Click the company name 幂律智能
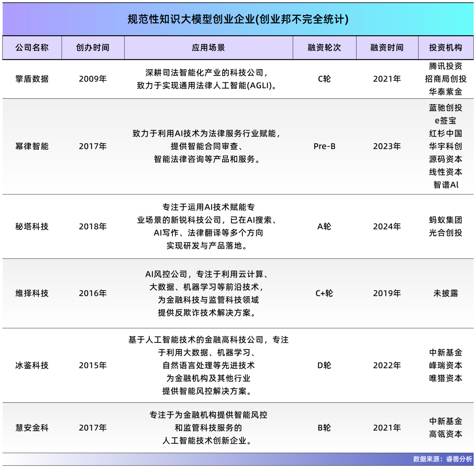Image resolution: width=476 pixels, height=468 pixels. coord(31,146)
